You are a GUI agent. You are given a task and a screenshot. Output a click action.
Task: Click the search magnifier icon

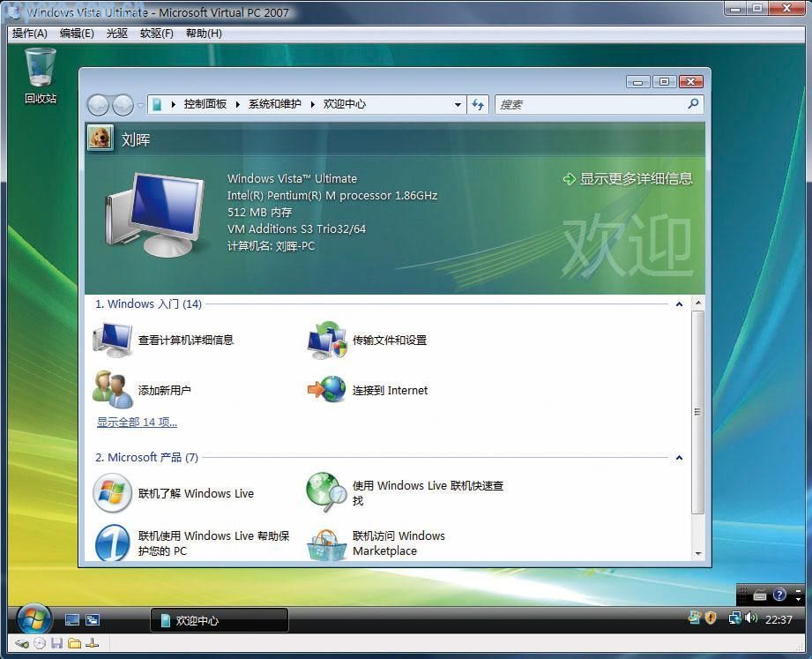[693, 104]
